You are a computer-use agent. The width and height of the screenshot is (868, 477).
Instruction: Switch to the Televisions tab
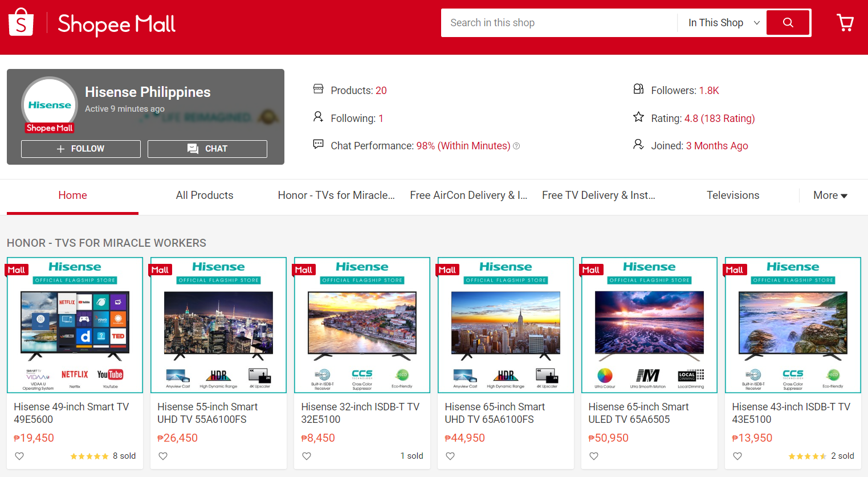[x=733, y=195]
